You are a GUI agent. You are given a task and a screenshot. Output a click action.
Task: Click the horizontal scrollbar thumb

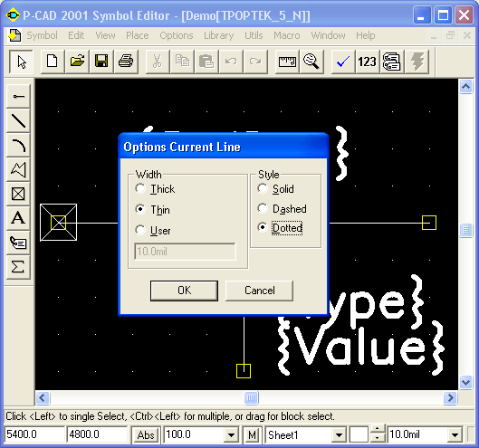[251, 397]
